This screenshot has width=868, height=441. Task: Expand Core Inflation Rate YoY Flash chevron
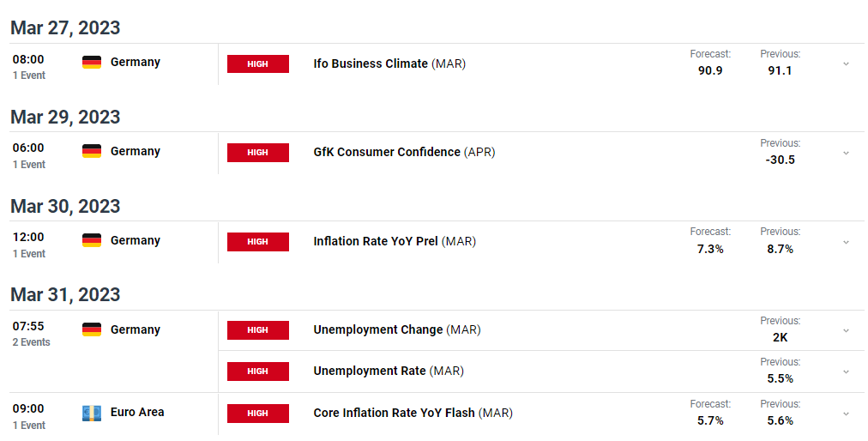point(846,414)
